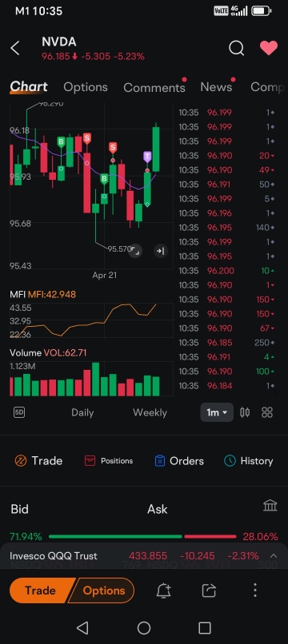Open the Orders section
288x644 pixels.
point(179,461)
